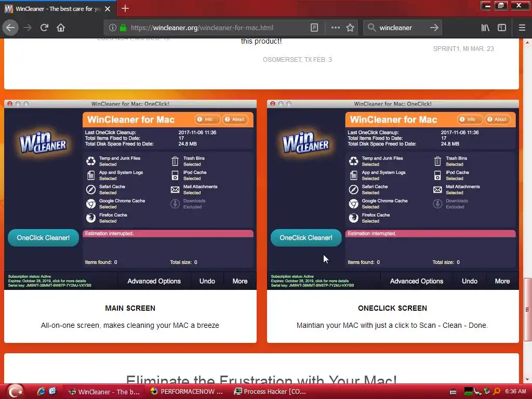Viewport: 532px width, 399px height.
Task: Toggle reader view icon in address bar
Action: click(314, 28)
